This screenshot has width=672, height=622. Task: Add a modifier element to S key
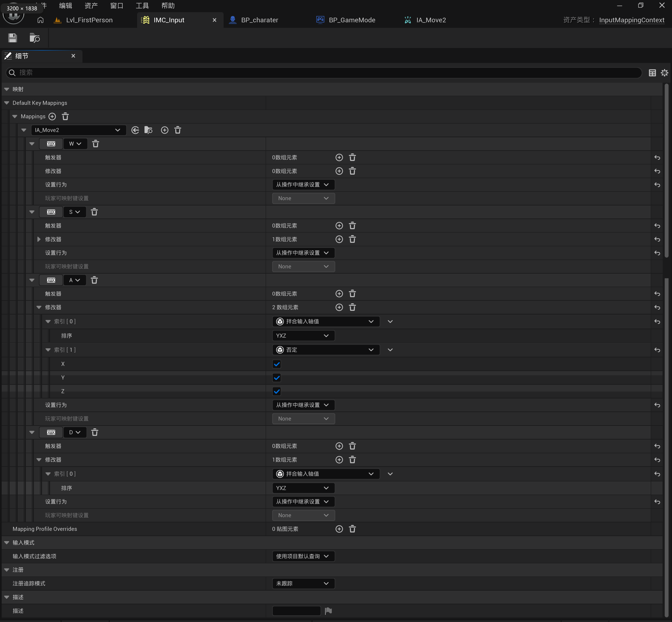[x=339, y=239]
